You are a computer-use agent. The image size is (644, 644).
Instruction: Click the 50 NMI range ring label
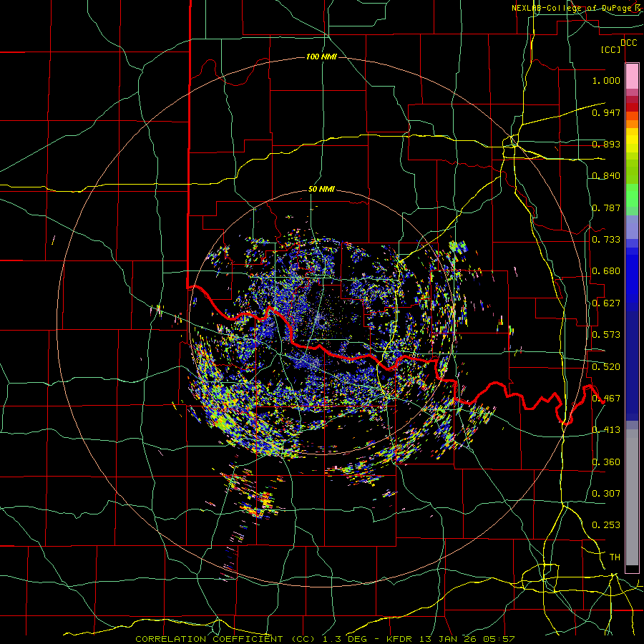tap(321, 190)
